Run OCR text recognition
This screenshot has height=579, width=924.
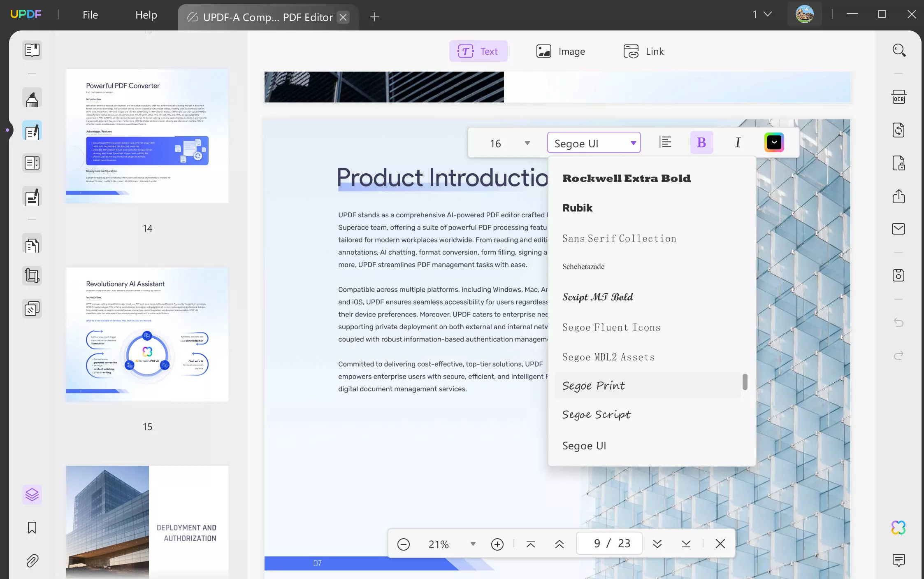point(899,97)
